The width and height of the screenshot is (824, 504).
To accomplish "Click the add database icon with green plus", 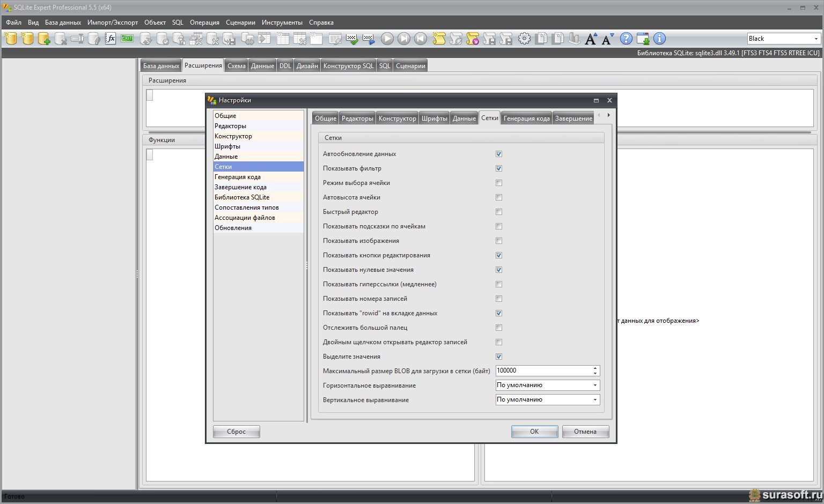I will [44, 39].
